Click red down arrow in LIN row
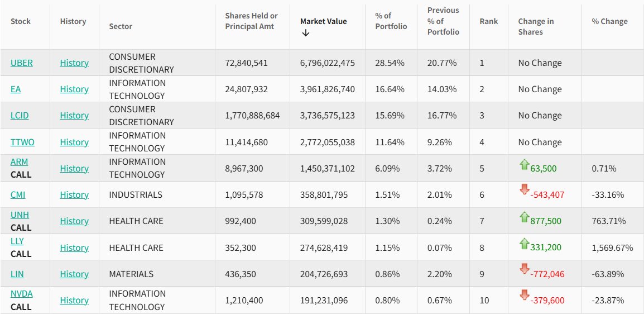 (523, 269)
